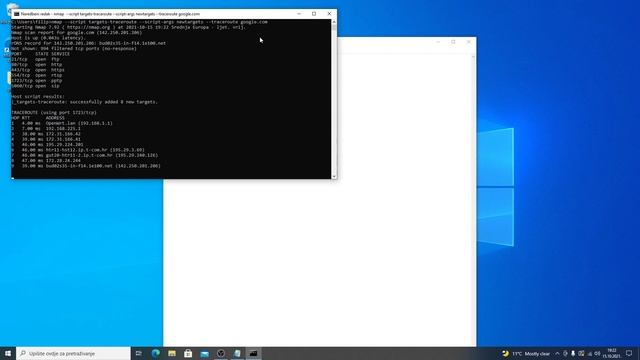Expand the hidden system tray icons chevron
This screenshot has height=360, width=640.
coord(557,353)
